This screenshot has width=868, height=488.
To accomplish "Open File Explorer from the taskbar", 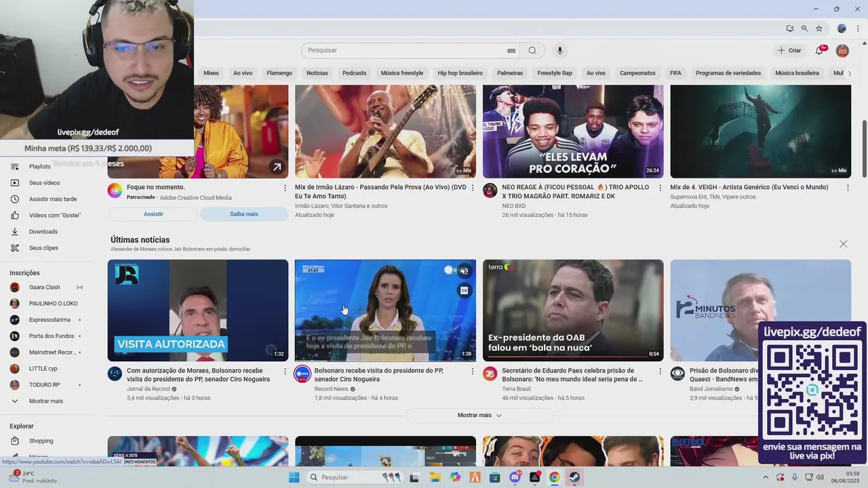I will pos(435,477).
